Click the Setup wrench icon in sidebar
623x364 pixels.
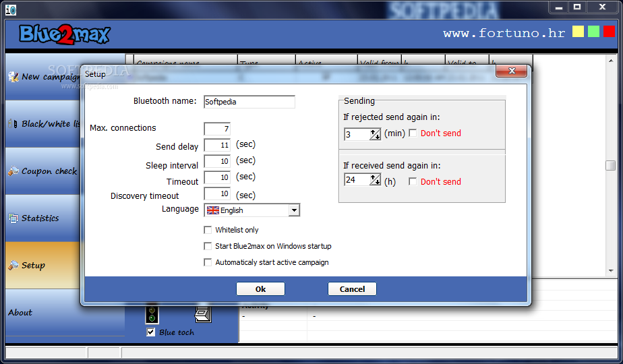[x=13, y=265]
